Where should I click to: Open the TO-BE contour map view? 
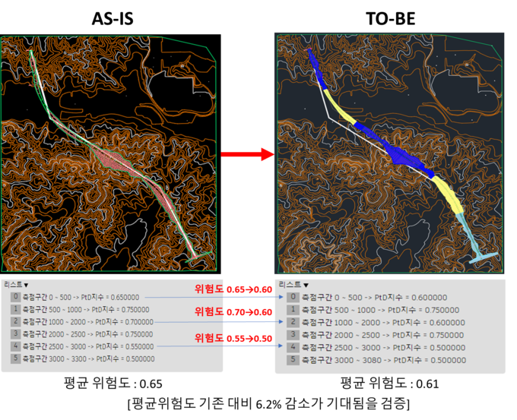point(389,153)
